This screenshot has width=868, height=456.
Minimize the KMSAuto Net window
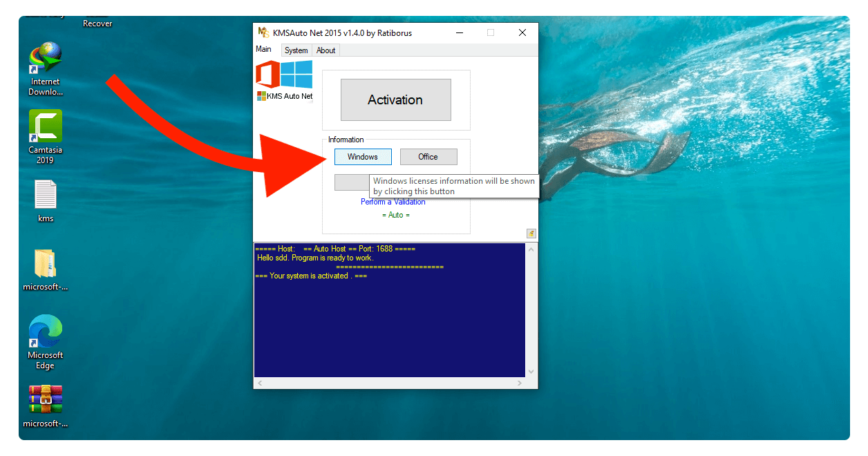coord(459,32)
